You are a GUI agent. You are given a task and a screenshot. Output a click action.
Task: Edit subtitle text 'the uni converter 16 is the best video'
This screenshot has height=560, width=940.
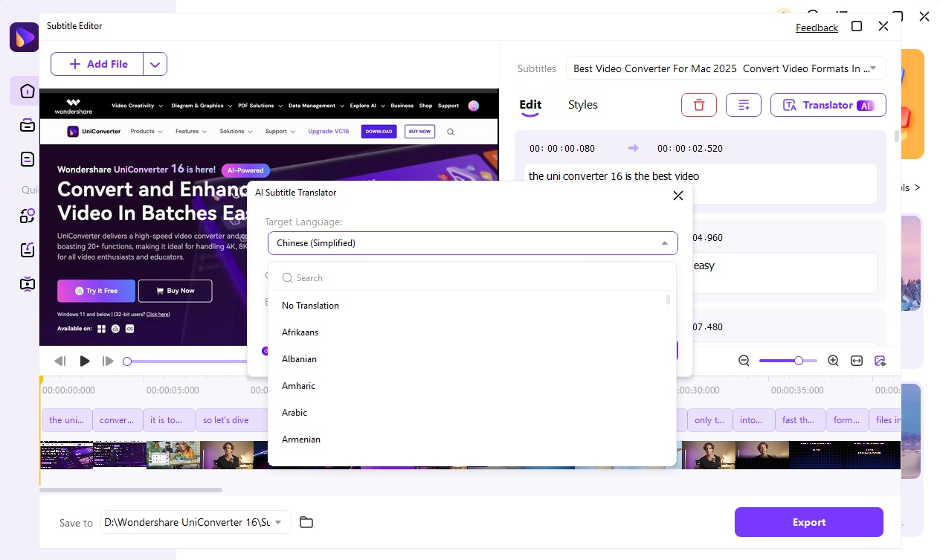pos(701,184)
